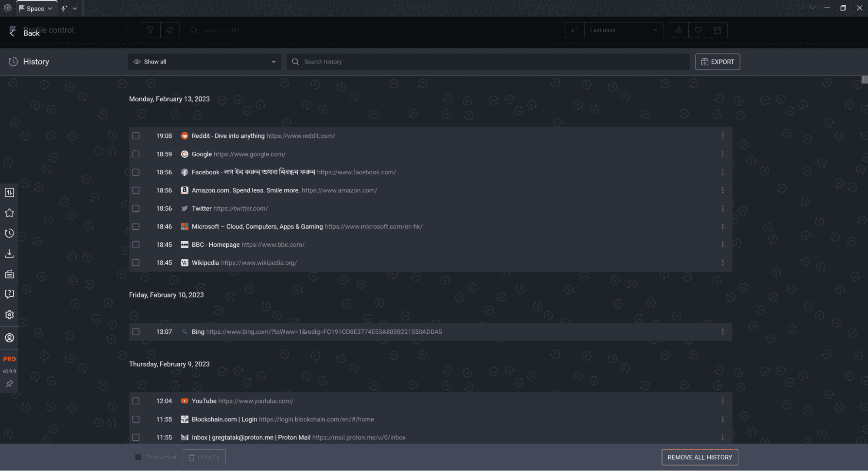Open more options for BBC entry
Viewport: 868px width, 471px height.
723,245
